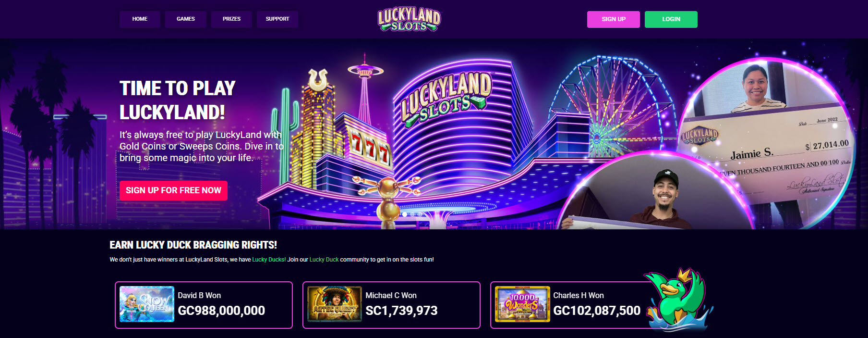Screen dimensions: 868x338
Task: Follow the 'Lucky Duck' community link
Action: coord(324,260)
